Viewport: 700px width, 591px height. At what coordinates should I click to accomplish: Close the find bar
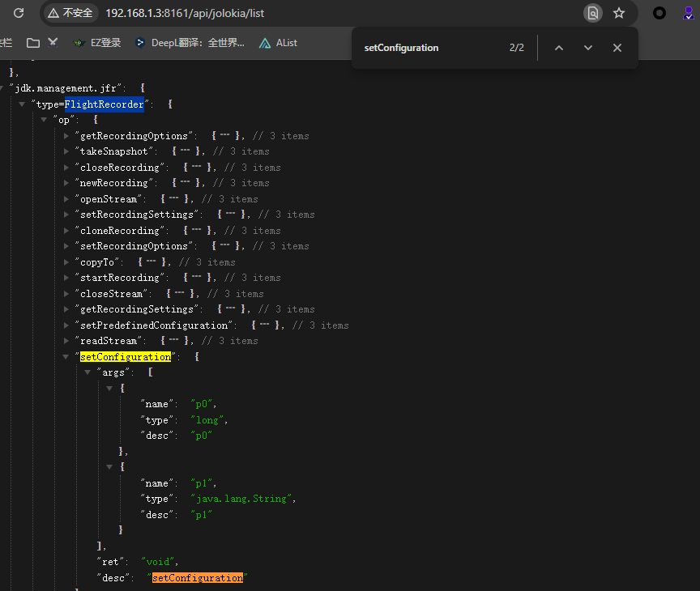617,48
